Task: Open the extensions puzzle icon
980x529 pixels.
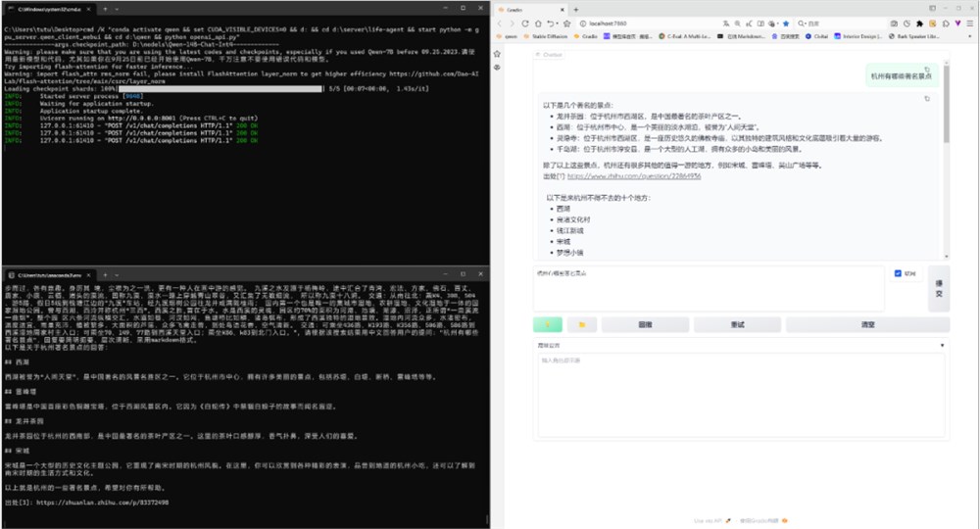Action: click(x=920, y=24)
